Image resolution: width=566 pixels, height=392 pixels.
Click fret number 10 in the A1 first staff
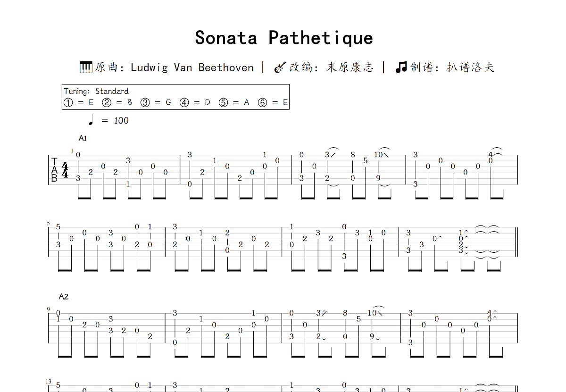coord(378,154)
